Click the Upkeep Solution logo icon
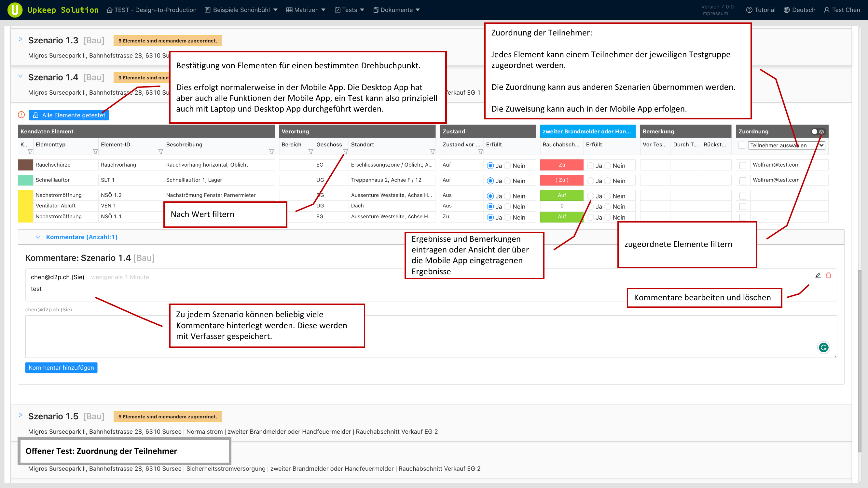The width and height of the screenshot is (868, 488). 15,10
